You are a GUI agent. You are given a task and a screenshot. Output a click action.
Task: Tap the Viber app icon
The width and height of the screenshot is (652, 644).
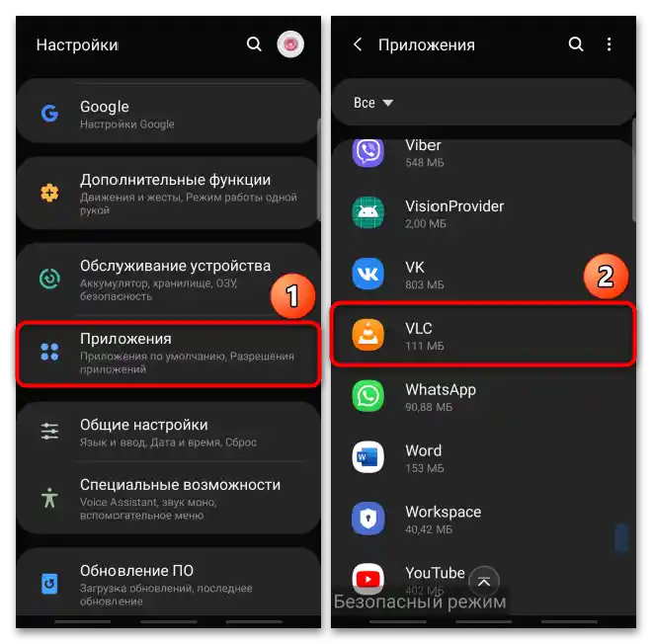[x=368, y=152]
